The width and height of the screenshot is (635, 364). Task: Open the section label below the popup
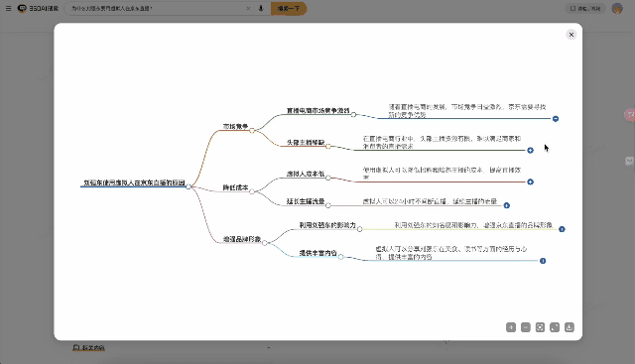tap(88, 347)
